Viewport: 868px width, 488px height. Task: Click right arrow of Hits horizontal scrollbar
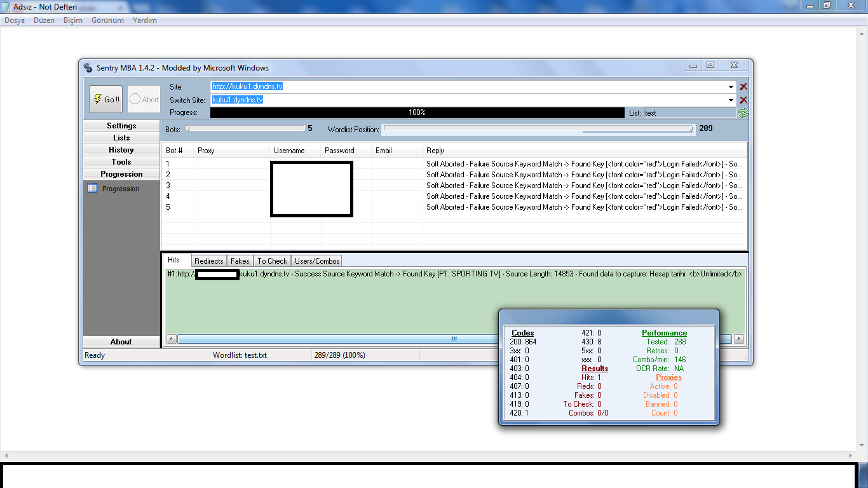click(739, 339)
